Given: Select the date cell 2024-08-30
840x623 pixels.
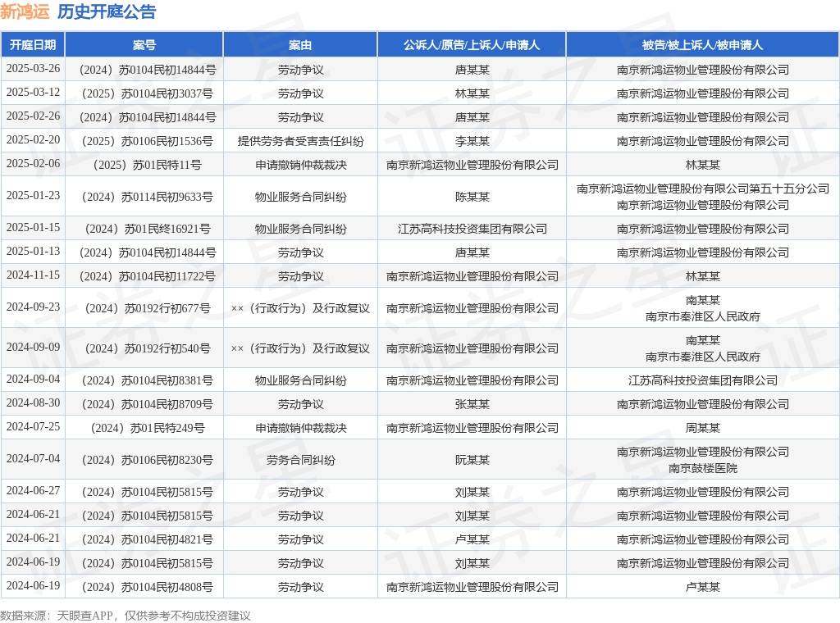Looking at the screenshot, I should click(33, 402).
